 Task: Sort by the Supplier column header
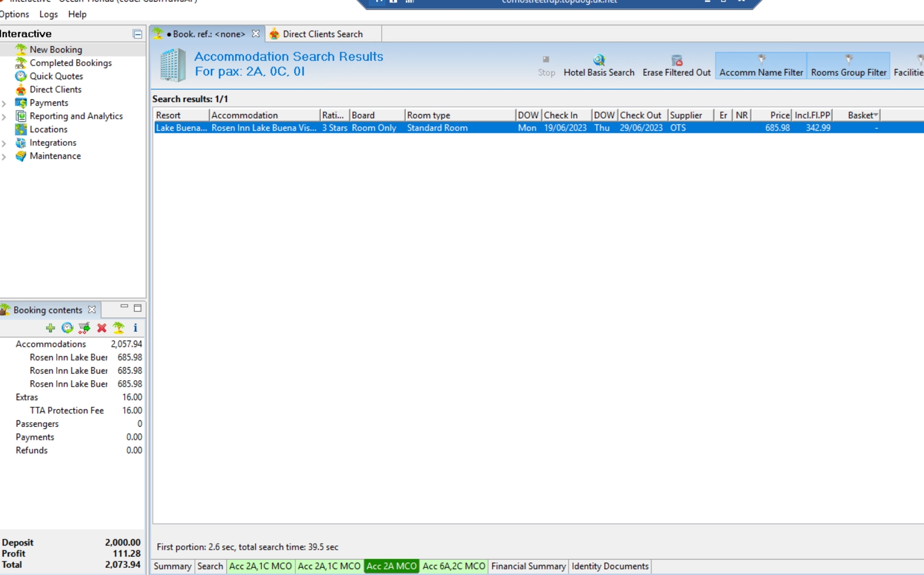click(691, 115)
